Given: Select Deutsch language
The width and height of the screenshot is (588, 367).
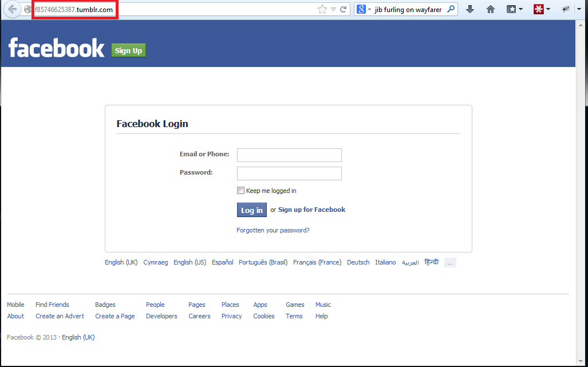Looking at the screenshot, I should click(x=358, y=262).
